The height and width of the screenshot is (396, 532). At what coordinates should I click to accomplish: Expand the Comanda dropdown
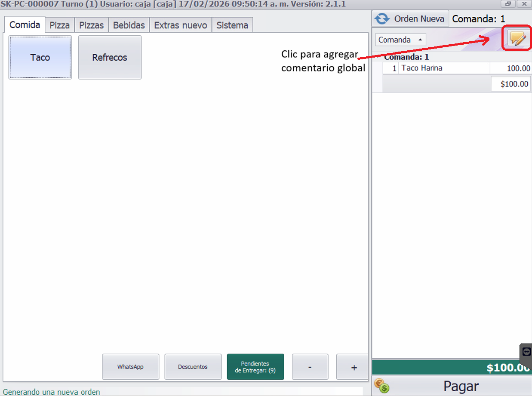tap(400, 40)
